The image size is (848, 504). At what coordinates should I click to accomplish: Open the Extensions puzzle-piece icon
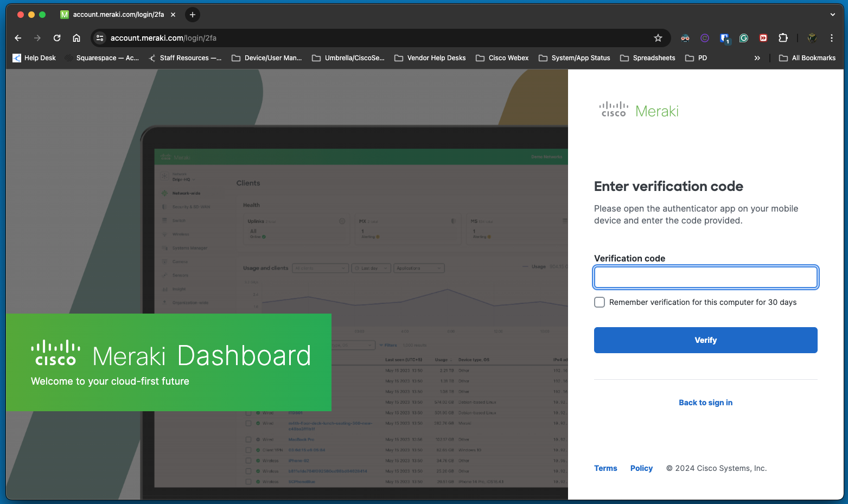click(x=783, y=38)
